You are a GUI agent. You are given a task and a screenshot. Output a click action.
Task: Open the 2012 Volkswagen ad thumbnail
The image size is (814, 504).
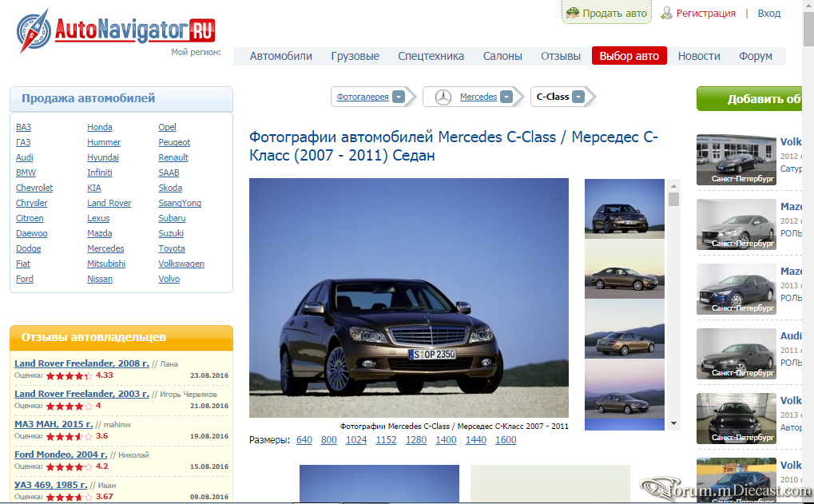click(x=737, y=160)
